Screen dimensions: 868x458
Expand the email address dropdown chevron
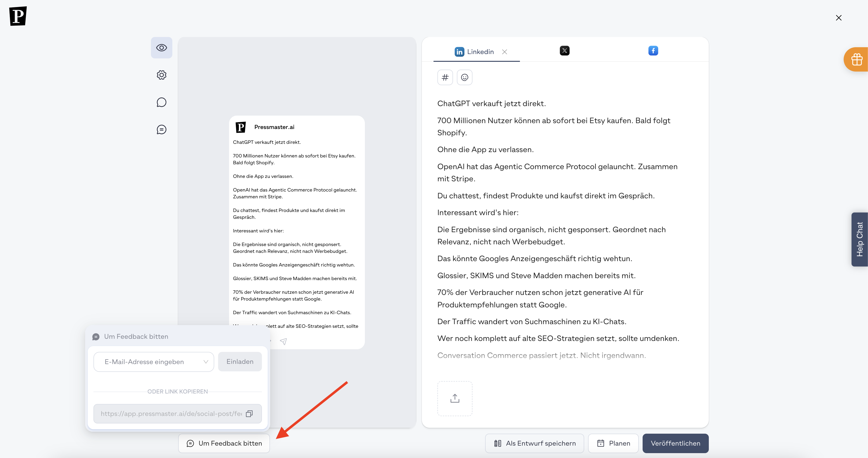(x=206, y=362)
